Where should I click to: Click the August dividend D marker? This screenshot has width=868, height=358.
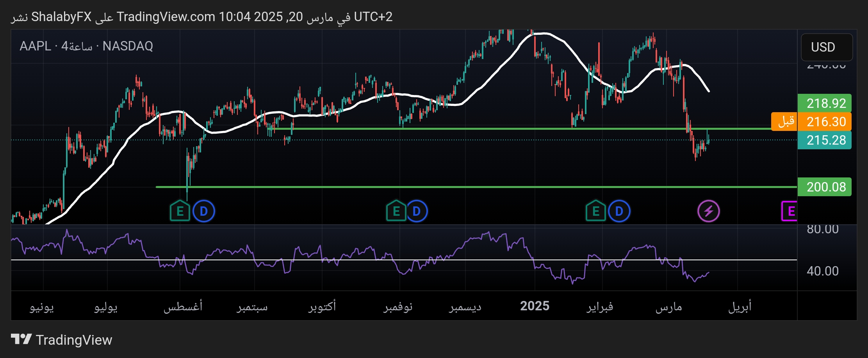click(204, 211)
